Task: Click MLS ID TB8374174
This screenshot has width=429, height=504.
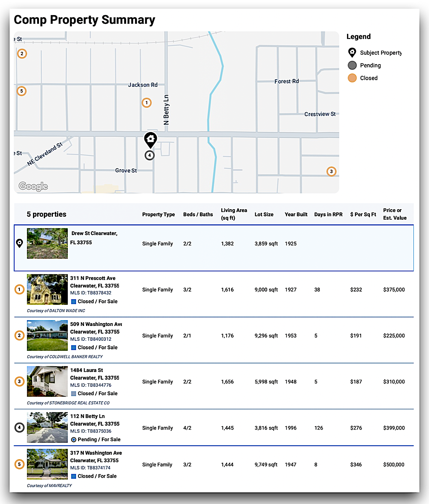Action: 90,468
